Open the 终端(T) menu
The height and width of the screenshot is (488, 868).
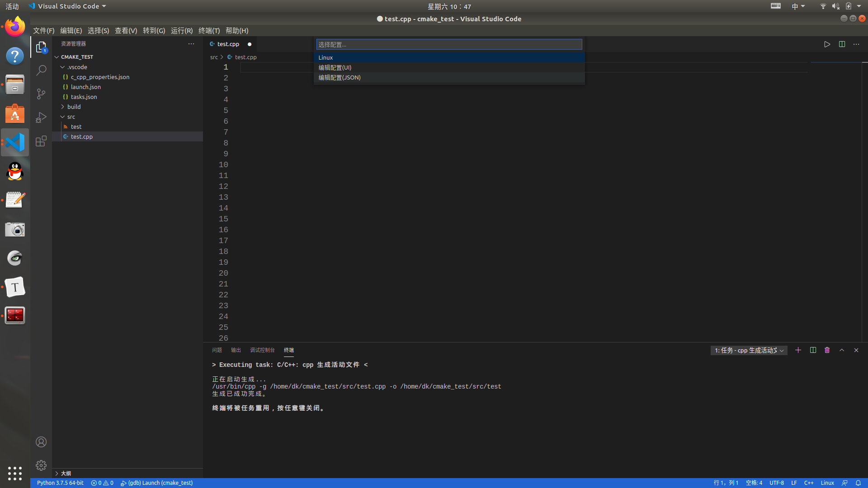[x=209, y=31]
